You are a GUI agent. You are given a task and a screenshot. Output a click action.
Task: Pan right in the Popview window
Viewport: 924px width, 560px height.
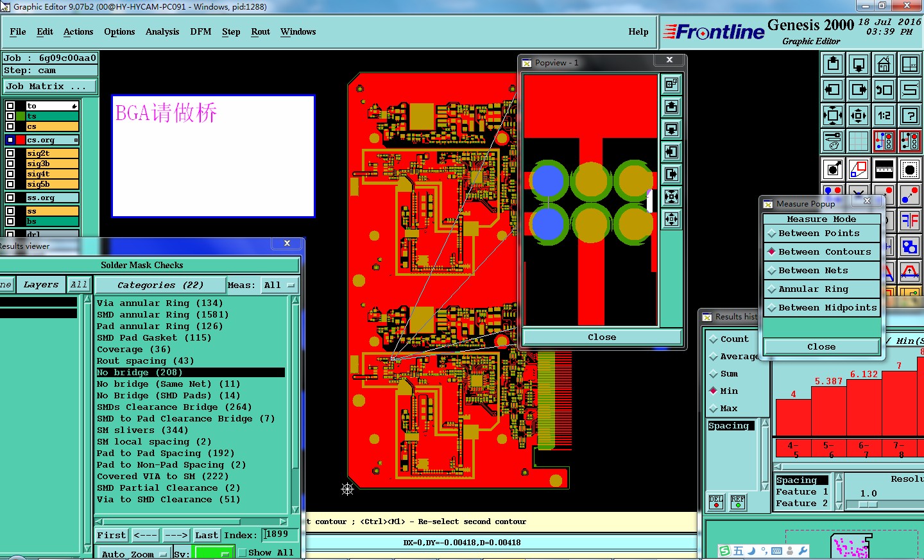point(671,174)
